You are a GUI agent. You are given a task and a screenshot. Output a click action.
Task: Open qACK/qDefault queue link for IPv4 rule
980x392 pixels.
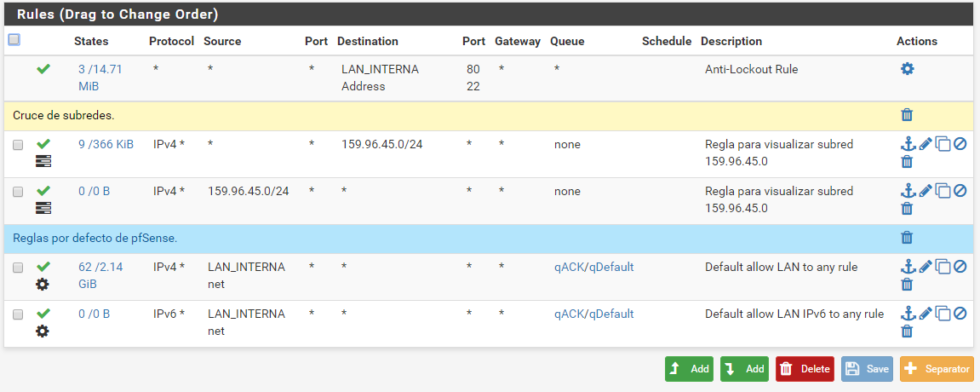coord(593,268)
